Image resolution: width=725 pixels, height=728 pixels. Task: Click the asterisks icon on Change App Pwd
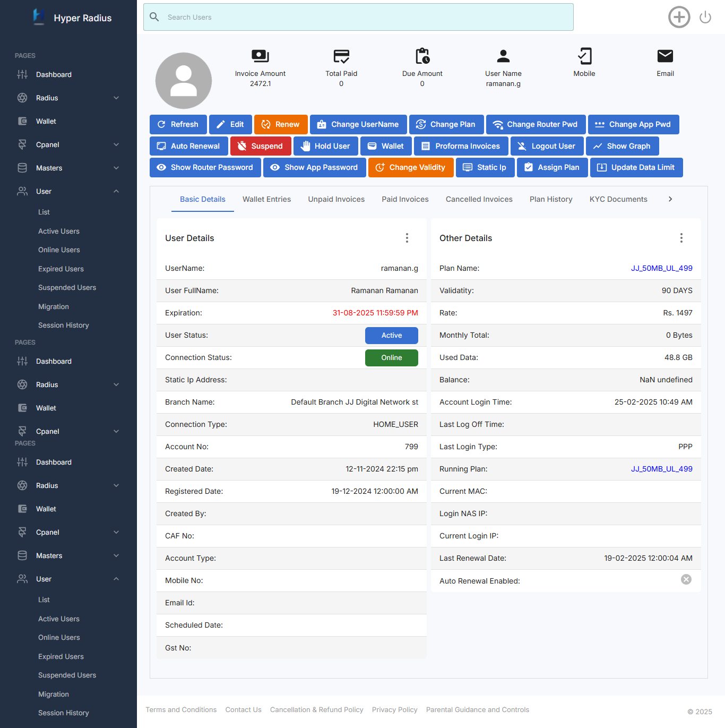point(600,124)
